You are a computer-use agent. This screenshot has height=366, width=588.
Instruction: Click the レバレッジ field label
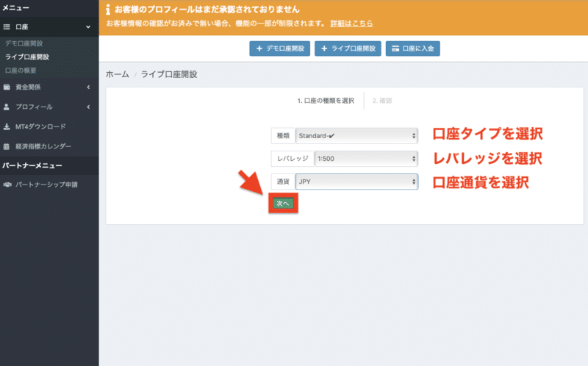pyautogui.click(x=293, y=159)
